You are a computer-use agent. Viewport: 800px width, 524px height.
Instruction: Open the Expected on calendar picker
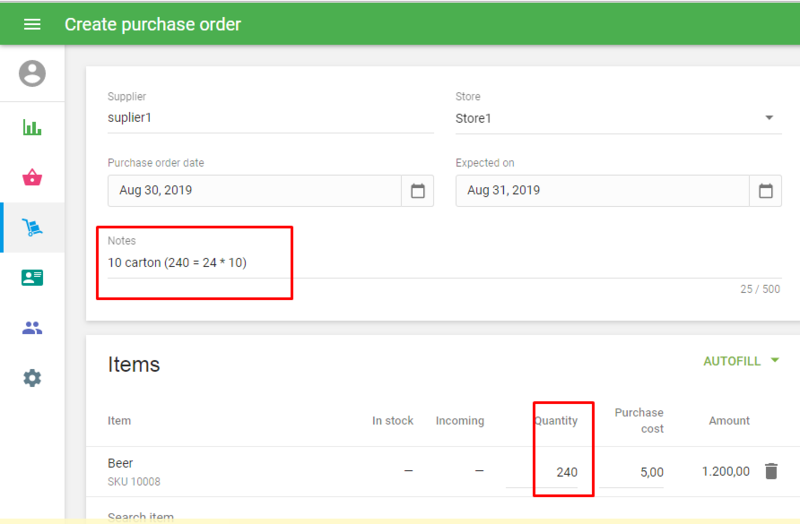click(x=766, y=191)
